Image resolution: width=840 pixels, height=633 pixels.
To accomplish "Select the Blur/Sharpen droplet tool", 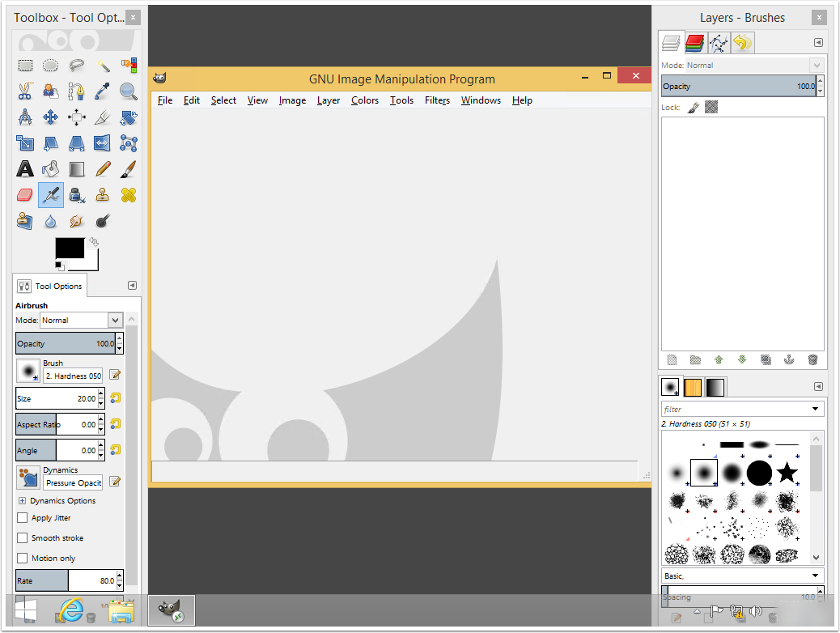I will (51, 221).
